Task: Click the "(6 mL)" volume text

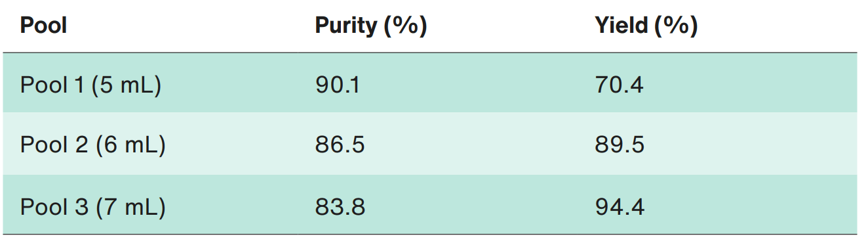Action: coord(130,145)
